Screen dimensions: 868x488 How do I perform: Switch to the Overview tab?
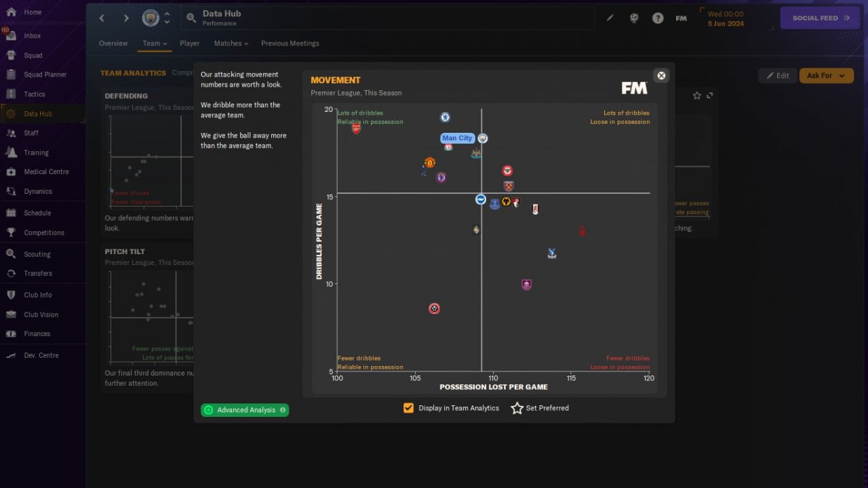113,43
